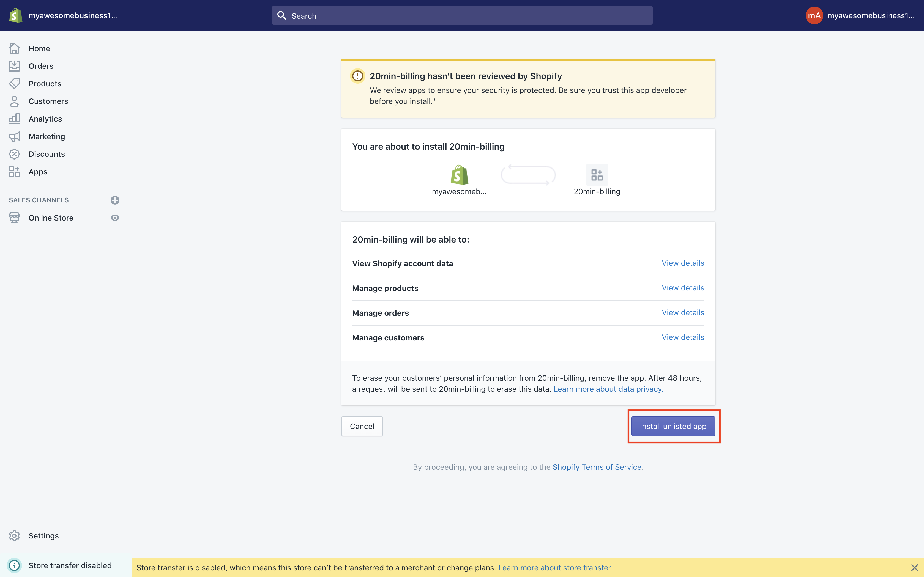The width and height of the screenshot is (924, 577).
Task: Click the Apps grid icon in the sidebar
Action: 14,172
